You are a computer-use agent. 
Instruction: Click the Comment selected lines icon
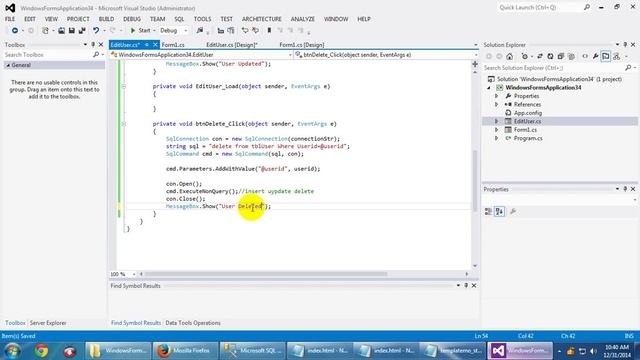coord(245,31)
